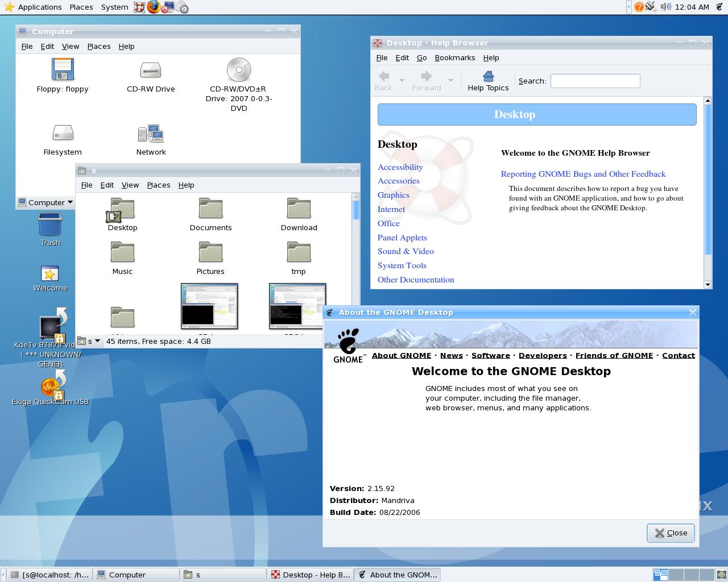Image resolution: width=728 pixels, height=582 pixels.
Task: Open the Go menu in Help Browser
Action: [421, 57]
